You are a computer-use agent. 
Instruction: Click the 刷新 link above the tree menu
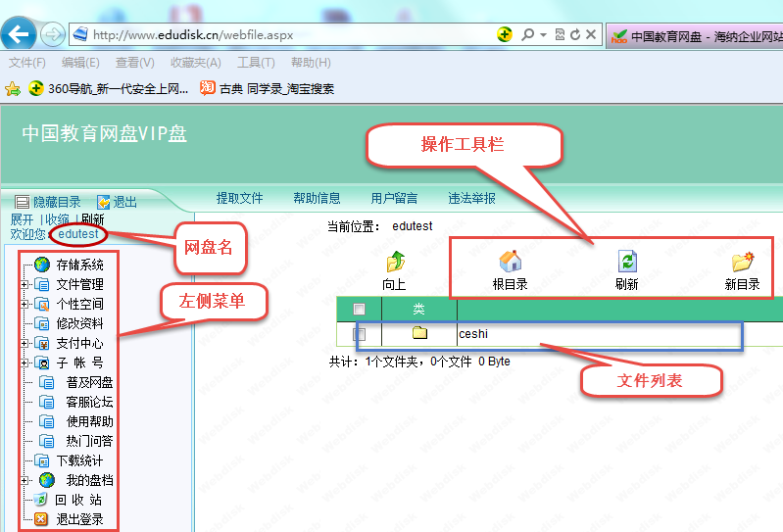(x=92, y=219)
